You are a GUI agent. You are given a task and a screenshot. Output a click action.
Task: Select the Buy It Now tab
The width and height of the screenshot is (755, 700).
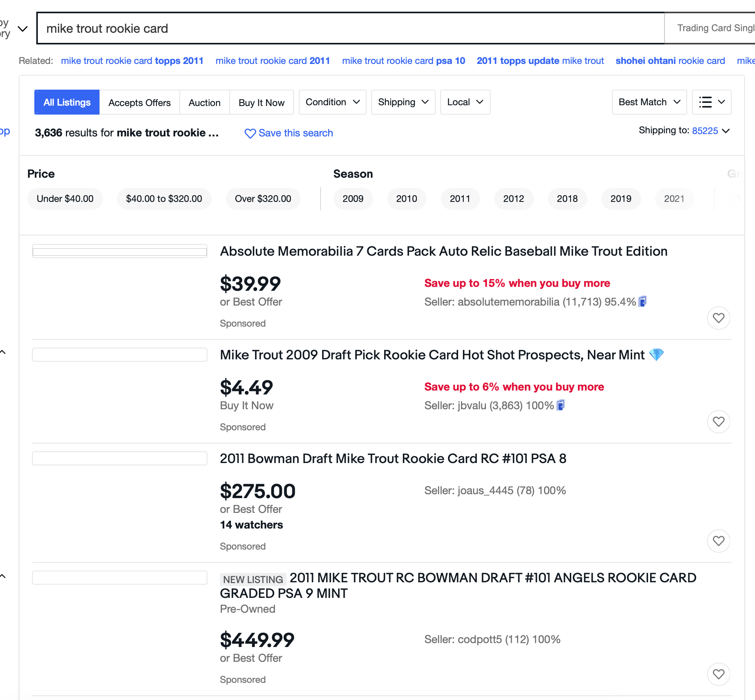tap(261, 103)
